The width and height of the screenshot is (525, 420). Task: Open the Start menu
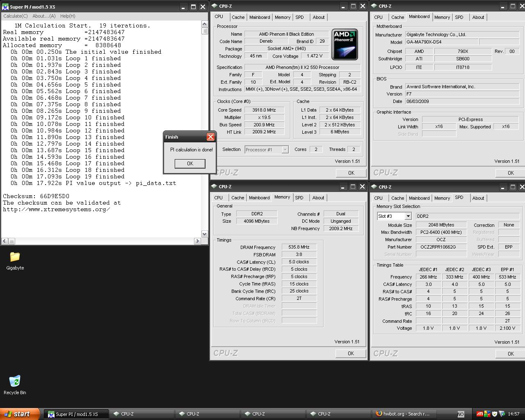(x=20, y=414)
